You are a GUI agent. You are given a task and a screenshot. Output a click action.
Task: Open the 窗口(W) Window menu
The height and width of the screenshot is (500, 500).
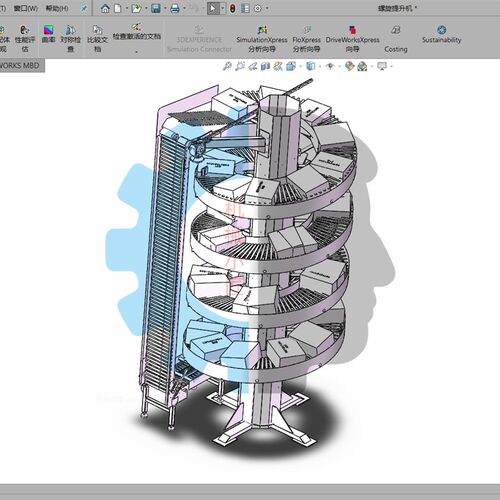[26, 8]
